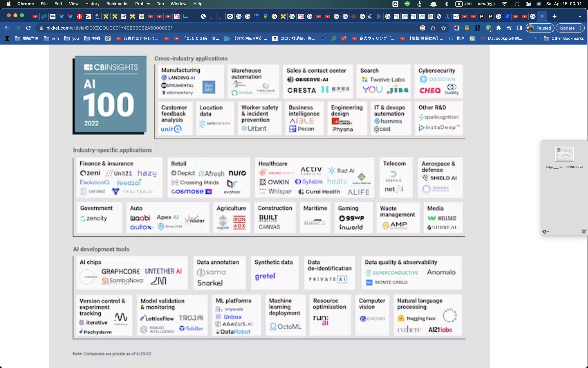Open the 物理 bookmark
The height and width of the screenshot is (368, 588).
[x=457, y=38]
